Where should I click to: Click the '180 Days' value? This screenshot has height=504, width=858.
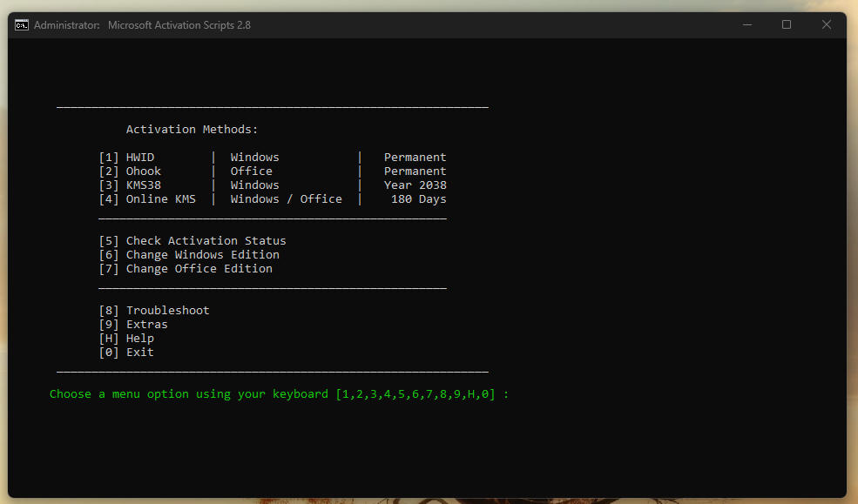(x=419, y=199)
